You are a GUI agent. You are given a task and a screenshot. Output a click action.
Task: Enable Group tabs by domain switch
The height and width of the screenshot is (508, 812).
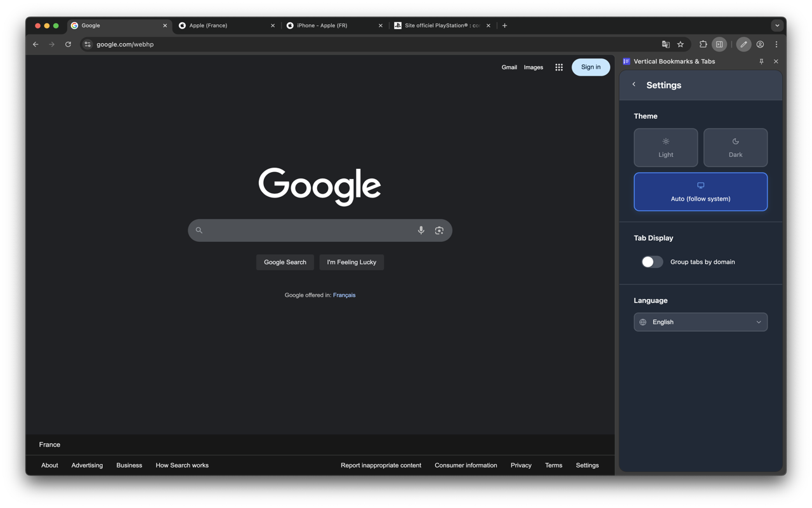coord(652,262)
